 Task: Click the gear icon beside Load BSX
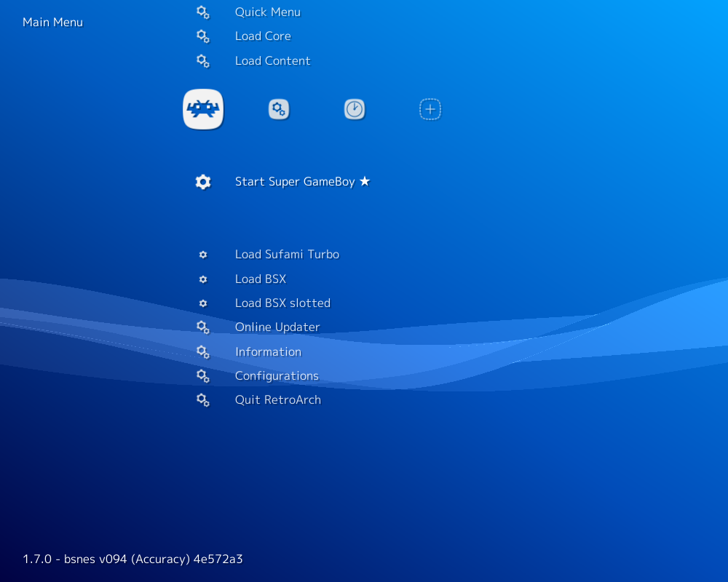click(203, 279)
